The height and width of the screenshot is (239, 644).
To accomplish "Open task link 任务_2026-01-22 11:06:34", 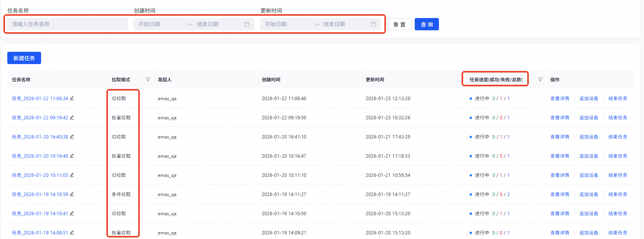I will (40, 99).
